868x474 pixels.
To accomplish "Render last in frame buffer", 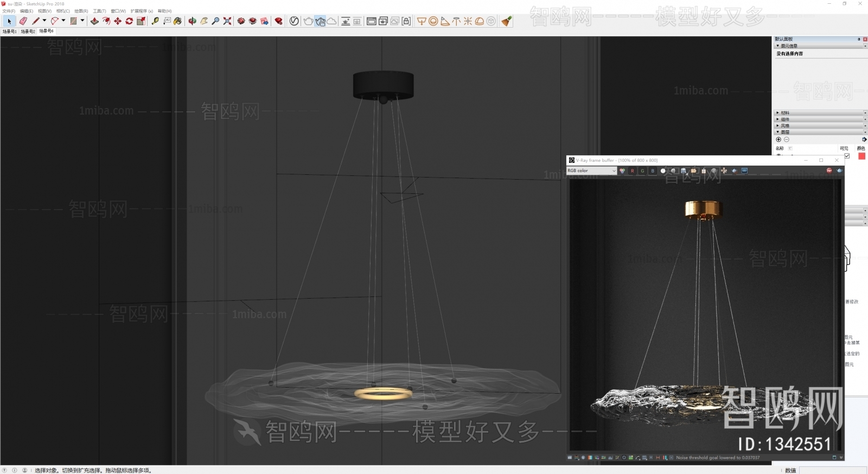I will (x=839, y=170).
